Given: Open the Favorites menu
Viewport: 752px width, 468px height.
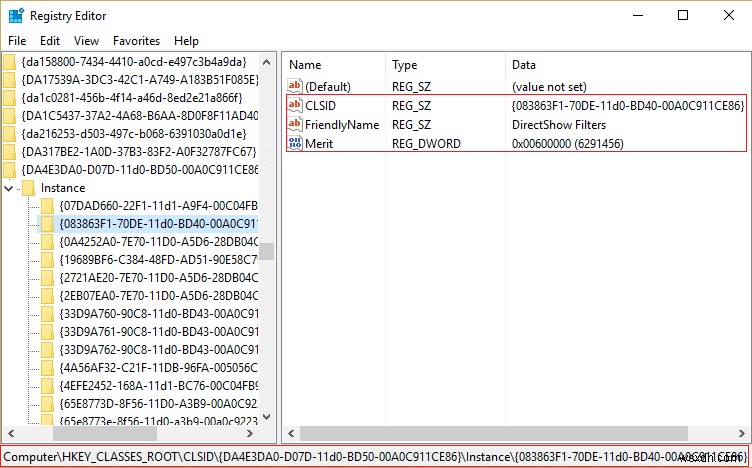Looking at the screenshot, I should (136, 41).
